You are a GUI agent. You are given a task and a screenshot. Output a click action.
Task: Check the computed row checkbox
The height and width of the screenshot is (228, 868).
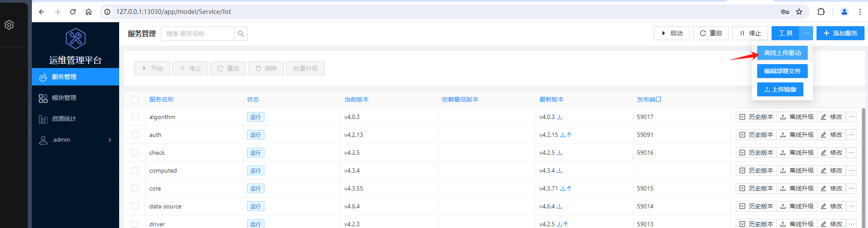[x=135, y=170]
